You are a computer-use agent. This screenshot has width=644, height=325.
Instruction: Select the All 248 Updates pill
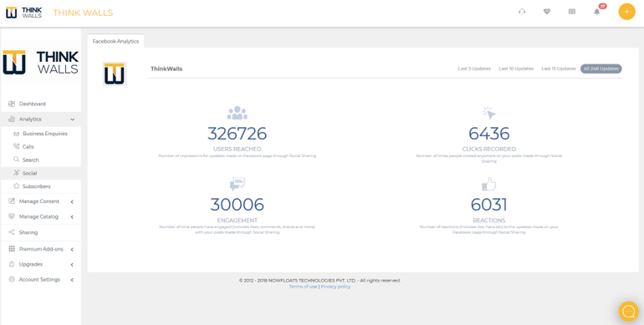pyautogui.click(x=601, y=69)
